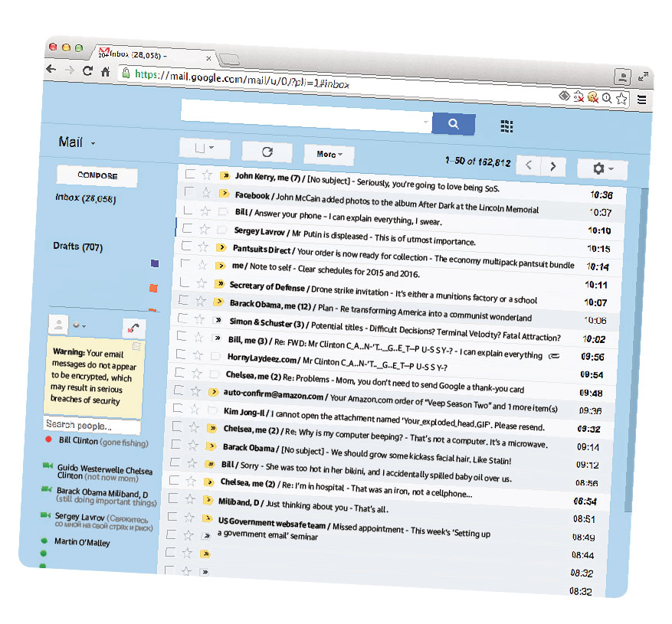Click the orange label color square
Viewport: 672px width, 624px height.
point(153,288)
